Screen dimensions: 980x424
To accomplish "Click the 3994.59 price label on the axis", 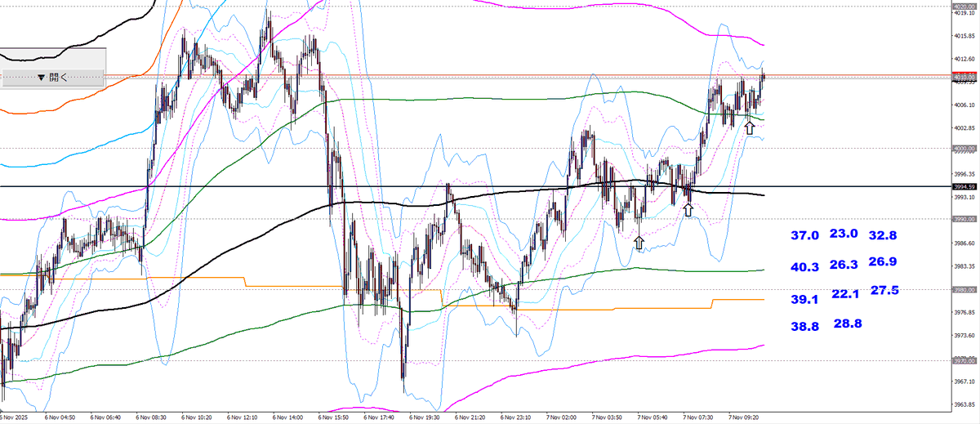I will (964, 187).
